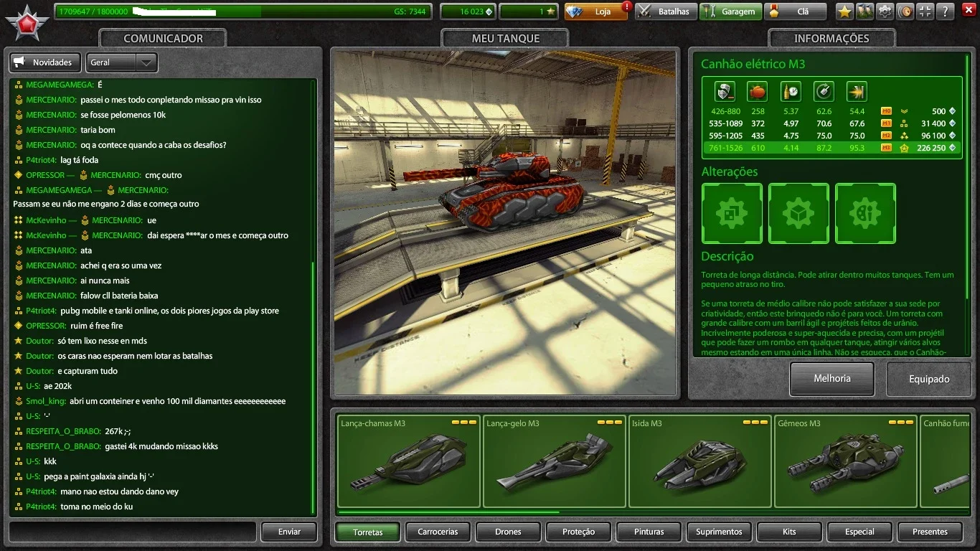Screen dimensions: 980x551
Task: Click the 'Canhão elétrico M3' title
Action: coord(753,64)
